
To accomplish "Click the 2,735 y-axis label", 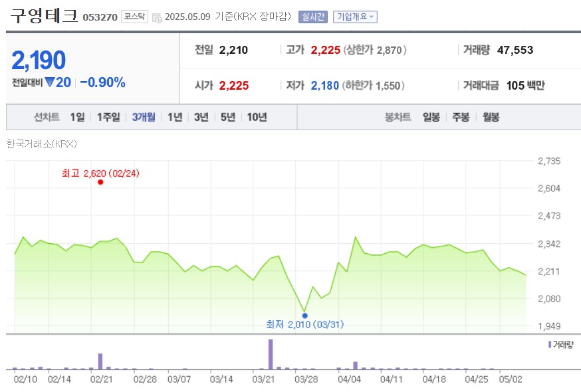I will pyautogui.click(x=549, y=161).
